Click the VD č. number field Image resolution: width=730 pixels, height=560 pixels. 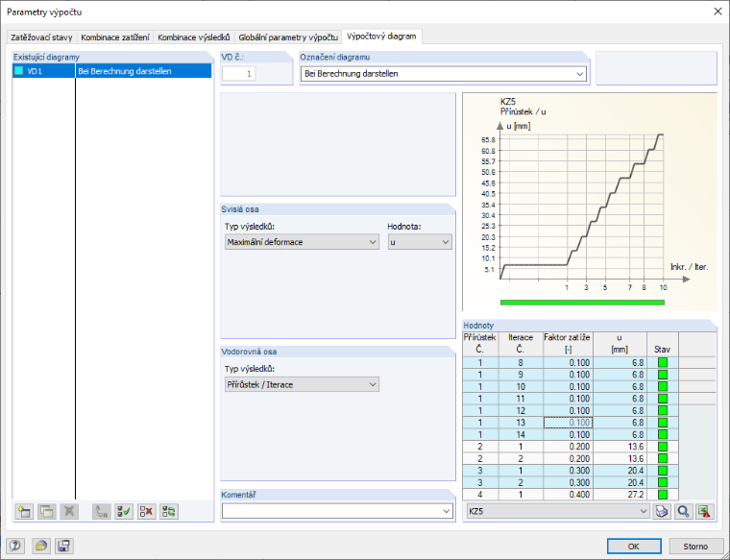[239, 74]
